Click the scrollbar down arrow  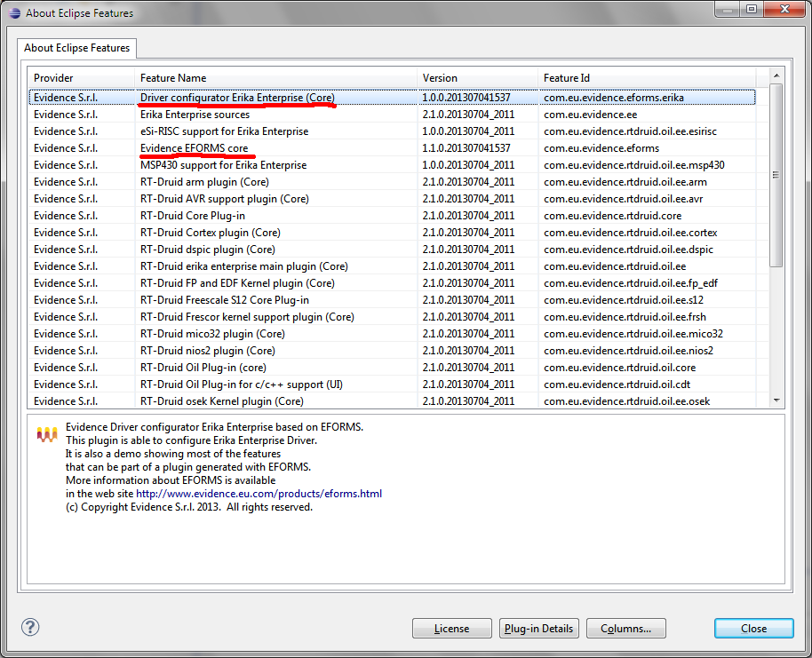coord(776,400)
